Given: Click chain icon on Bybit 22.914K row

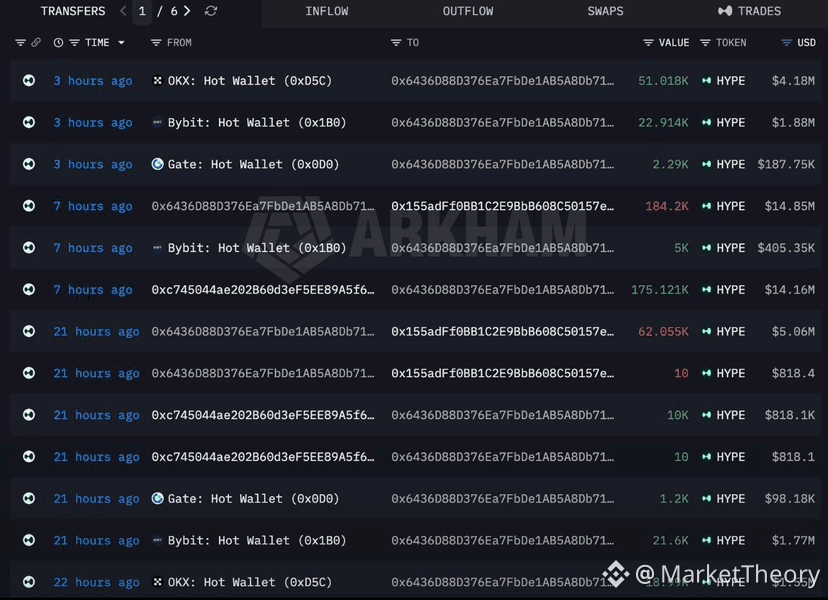Looking at the screenshot, I should (29, 122).
